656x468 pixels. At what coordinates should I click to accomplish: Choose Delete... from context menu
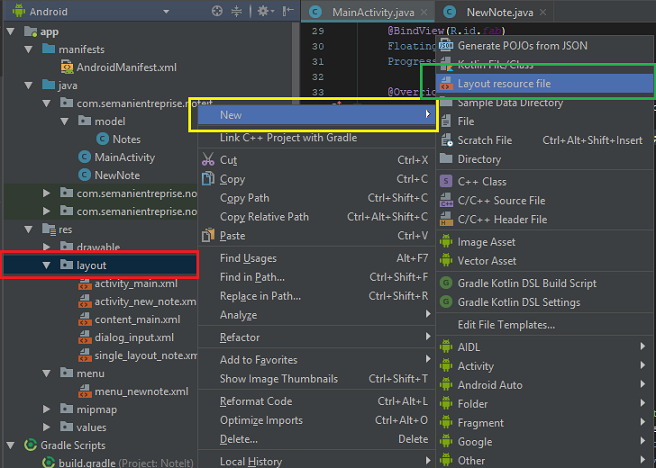[316, 439]
